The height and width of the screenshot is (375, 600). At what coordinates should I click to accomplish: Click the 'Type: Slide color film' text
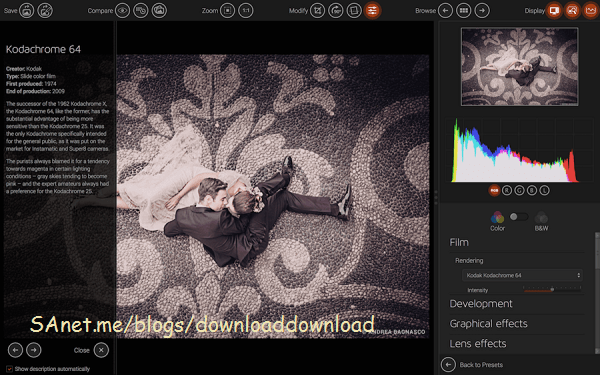coord(31,76)
